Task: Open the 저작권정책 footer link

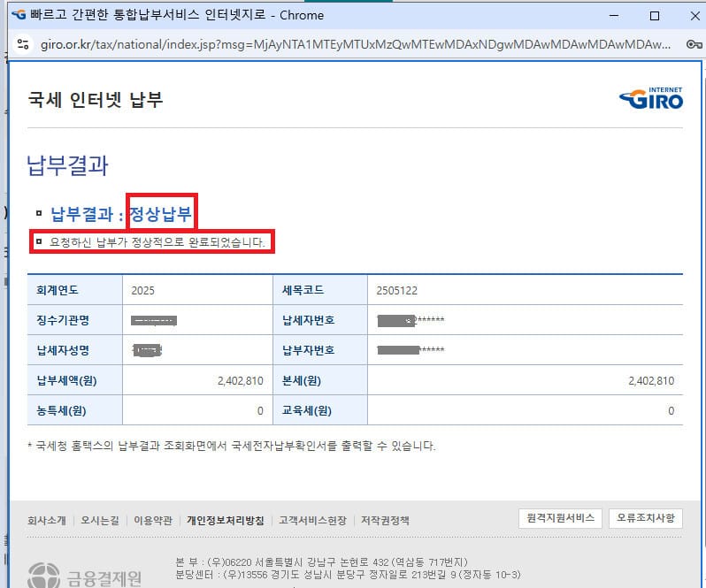Action: [385, 521]
